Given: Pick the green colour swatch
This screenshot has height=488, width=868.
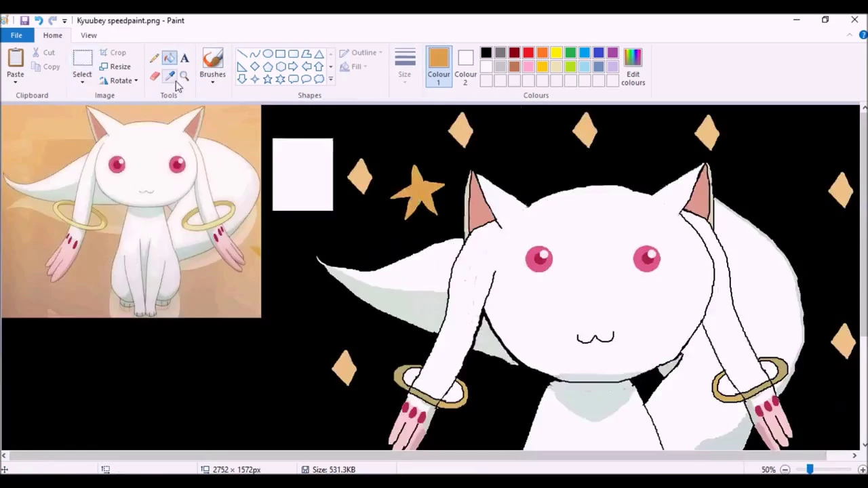Looking at the screenshot, I should pyautogui.click(x=570, y=52).
